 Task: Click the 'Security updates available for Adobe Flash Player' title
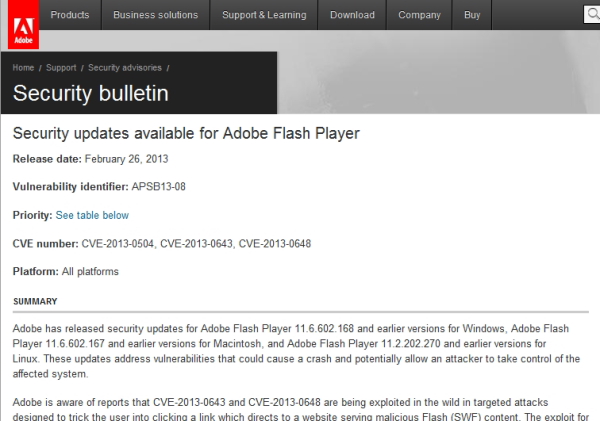(x=185, y=133)
